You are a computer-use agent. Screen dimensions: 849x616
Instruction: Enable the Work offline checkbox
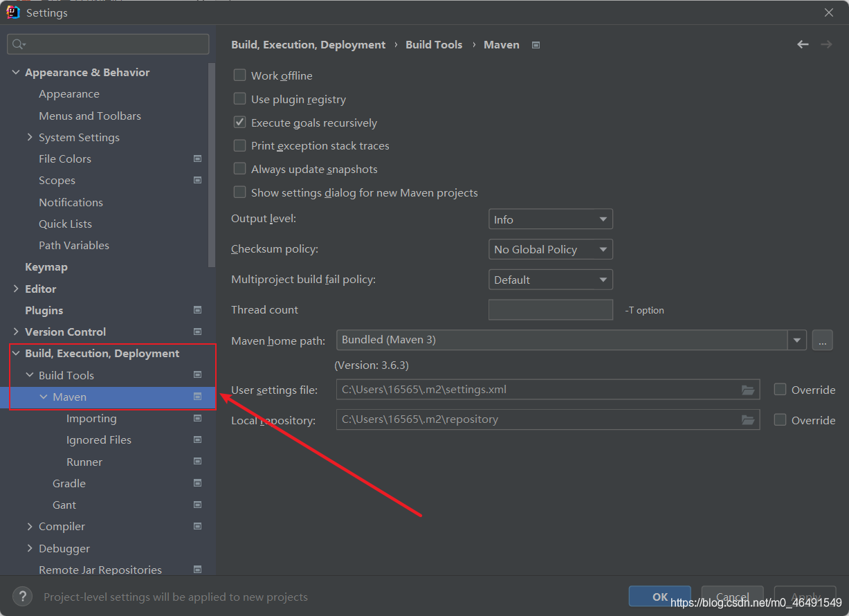[239, 75]
